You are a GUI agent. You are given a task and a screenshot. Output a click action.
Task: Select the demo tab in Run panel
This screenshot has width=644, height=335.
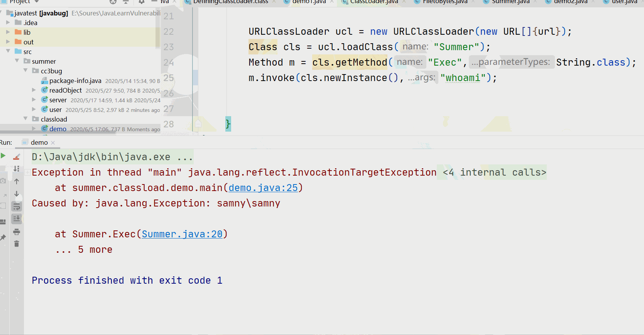click(x=39, y=142)
